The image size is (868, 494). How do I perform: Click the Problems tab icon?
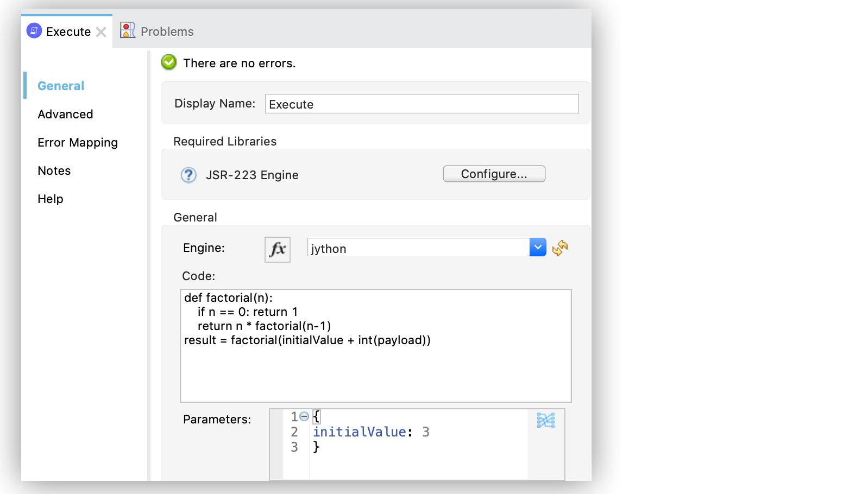tap(128, 30)
